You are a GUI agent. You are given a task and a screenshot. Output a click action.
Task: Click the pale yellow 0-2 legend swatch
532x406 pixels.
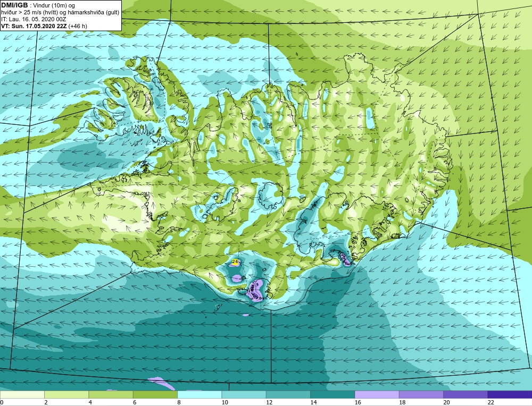point(22,394)
